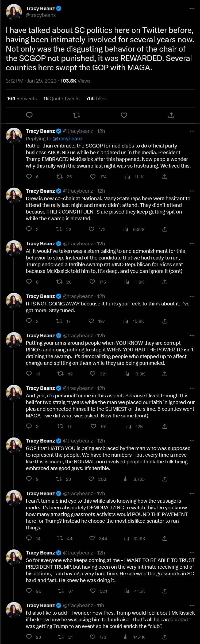This screenshot has width=200, height=644.
Task: Like the tweet showing 501 likes
Action: point(93,591)
